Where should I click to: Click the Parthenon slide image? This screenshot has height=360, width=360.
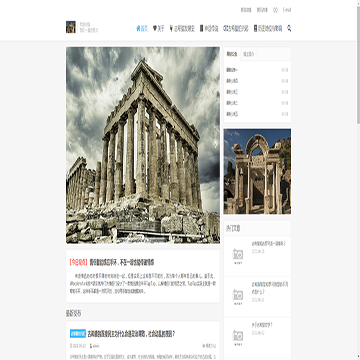(x=143, y=145)
